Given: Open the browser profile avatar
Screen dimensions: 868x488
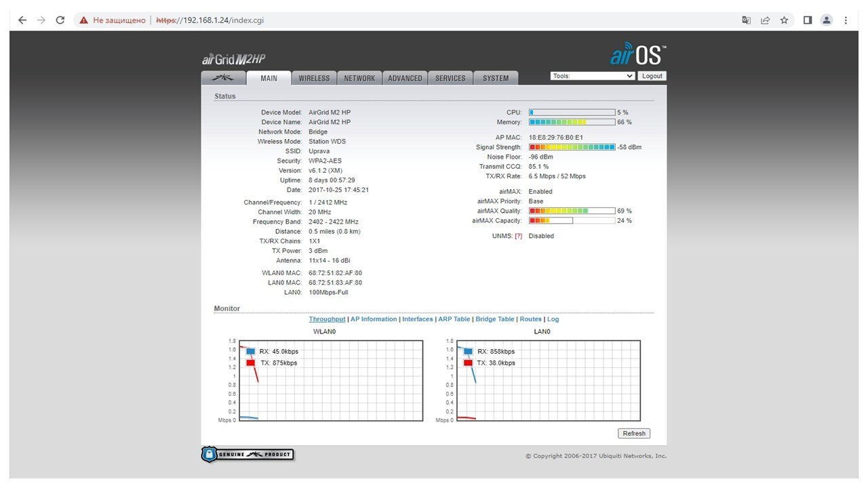Looking at the screenshot, I should 827,20.
